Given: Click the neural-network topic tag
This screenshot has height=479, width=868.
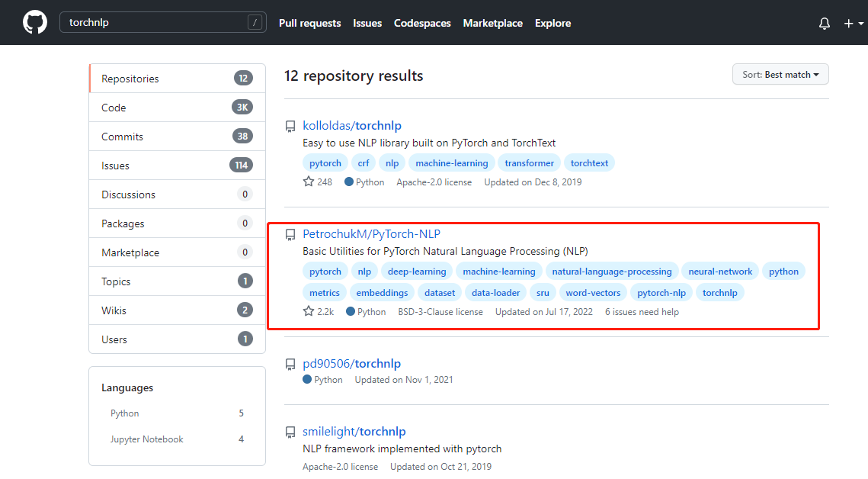Looking at the screenshot, I should click(720, 272).
